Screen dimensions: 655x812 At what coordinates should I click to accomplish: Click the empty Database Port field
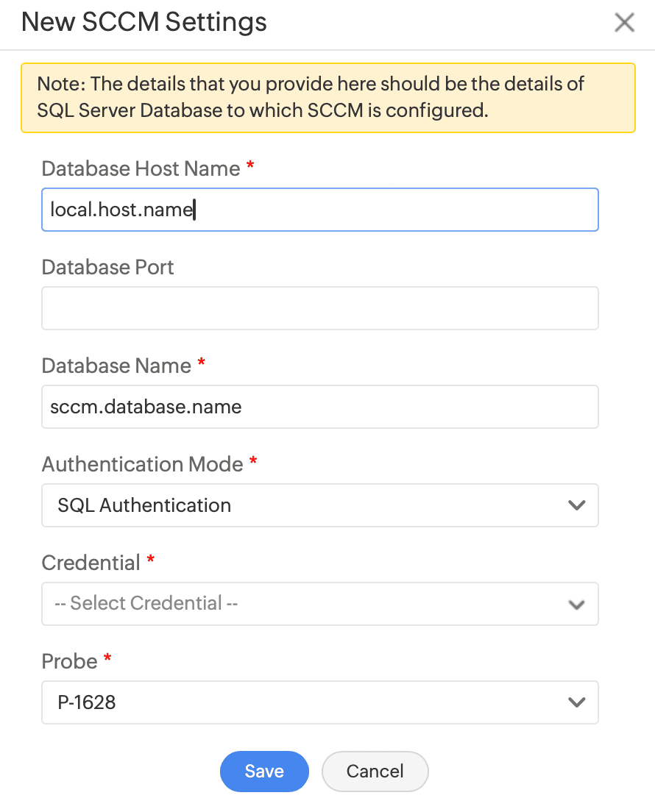(x=320, y=308)
